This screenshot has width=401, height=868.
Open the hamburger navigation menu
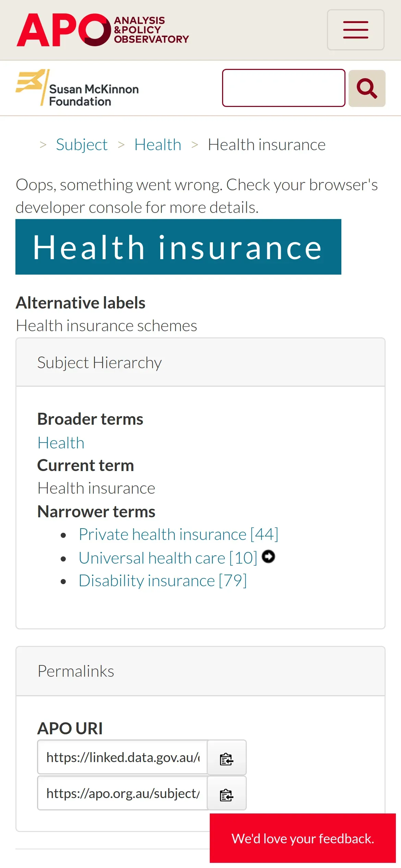click(355, 30)
